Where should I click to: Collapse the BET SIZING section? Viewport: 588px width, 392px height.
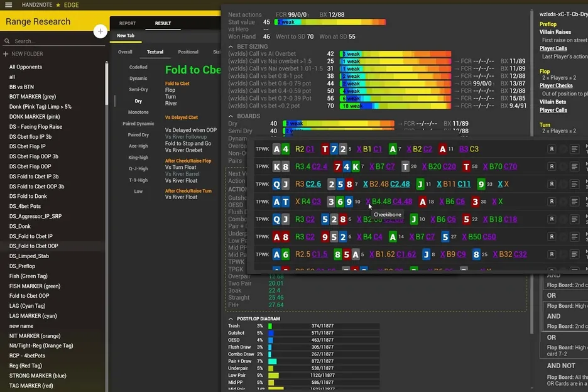(231, 46)
